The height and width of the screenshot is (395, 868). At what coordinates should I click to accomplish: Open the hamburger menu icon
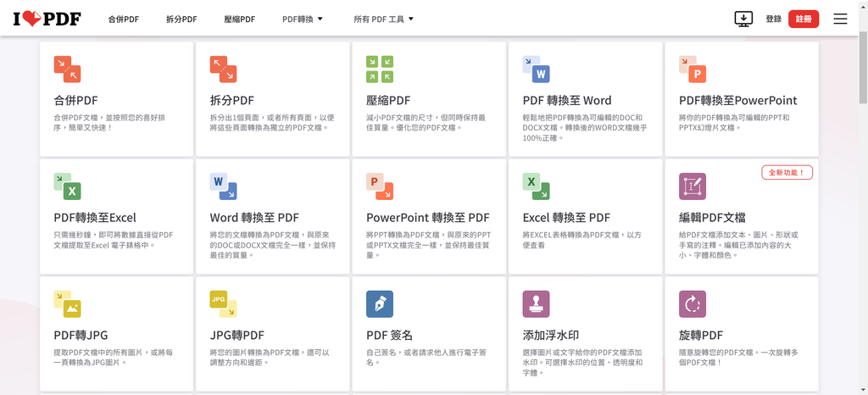click(840, 19)
